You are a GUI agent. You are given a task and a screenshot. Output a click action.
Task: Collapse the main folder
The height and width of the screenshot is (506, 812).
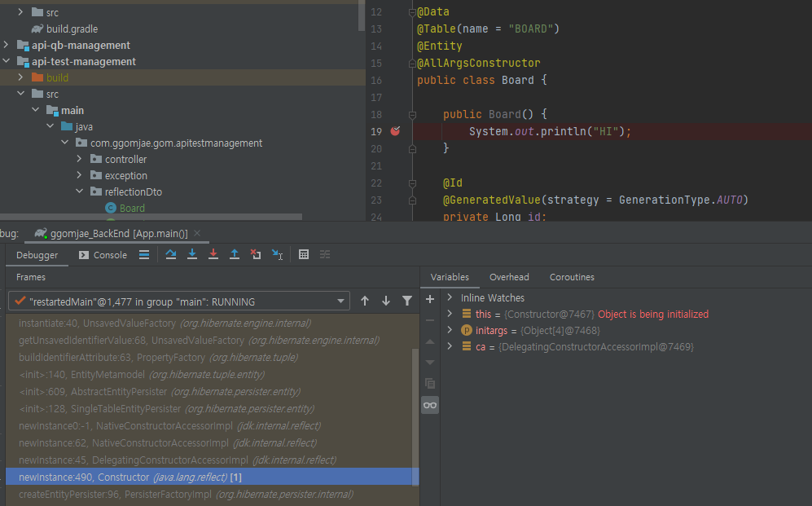click(x=35, y=110)
